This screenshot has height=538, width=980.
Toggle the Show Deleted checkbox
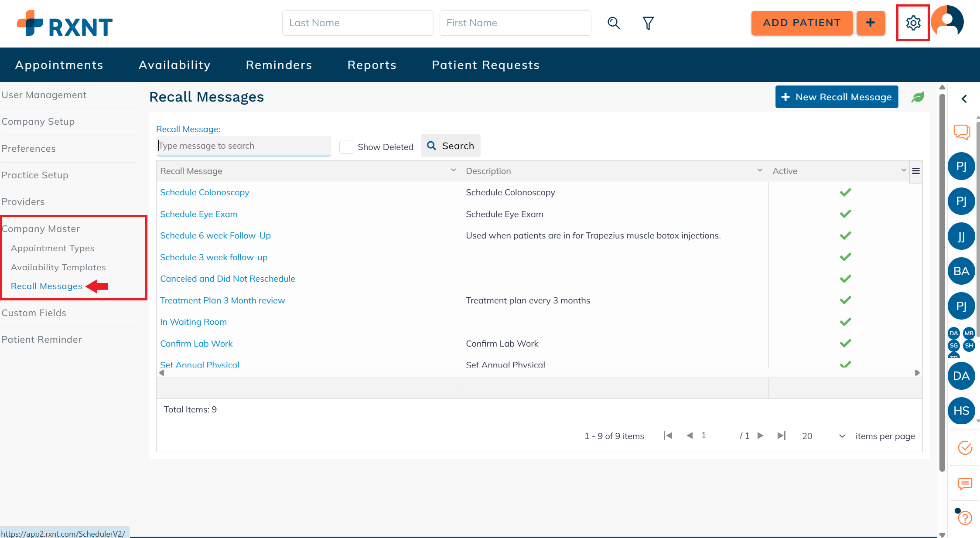(346, 147)
